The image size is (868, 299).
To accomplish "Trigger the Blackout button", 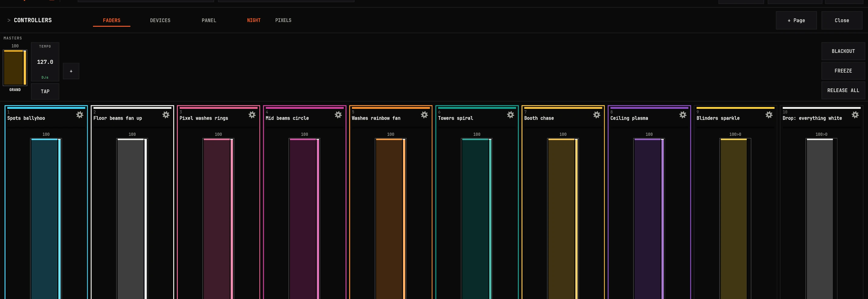I will pyautogui.click(x=843, y=51).
